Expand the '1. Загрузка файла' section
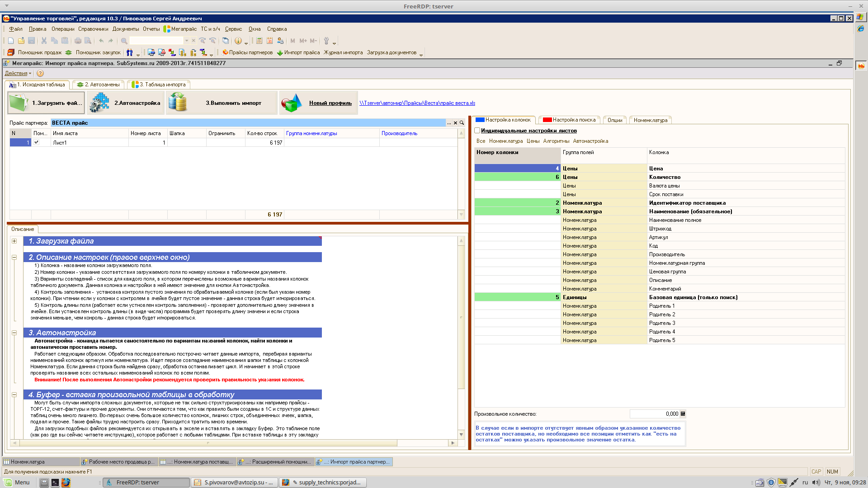Viewport: 868px width, 488px height. click(x=14, y=241)
